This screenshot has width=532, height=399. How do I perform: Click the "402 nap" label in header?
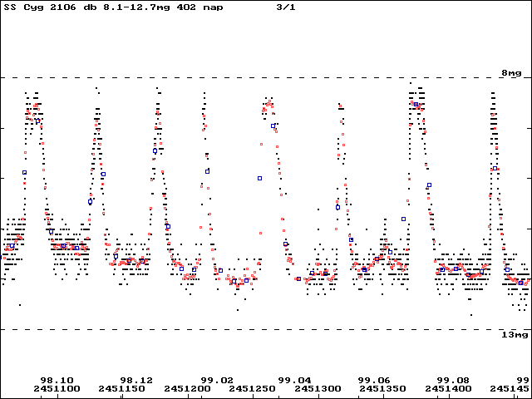coord(199,7)
